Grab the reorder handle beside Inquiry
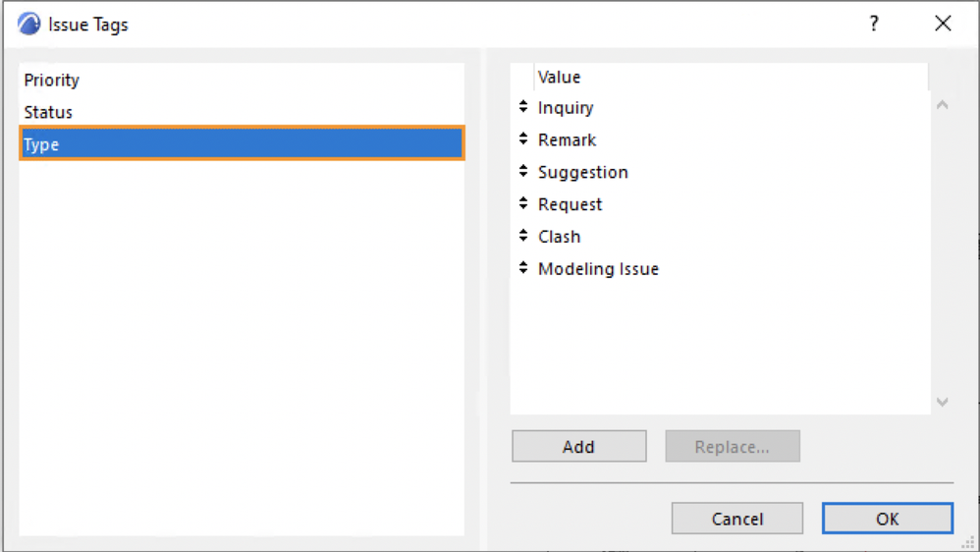 pos(523,107)
